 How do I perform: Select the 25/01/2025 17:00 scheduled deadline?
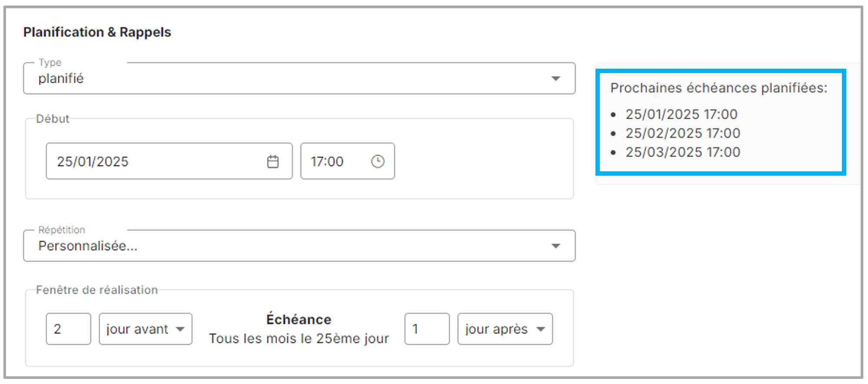[x=681, y=114]
